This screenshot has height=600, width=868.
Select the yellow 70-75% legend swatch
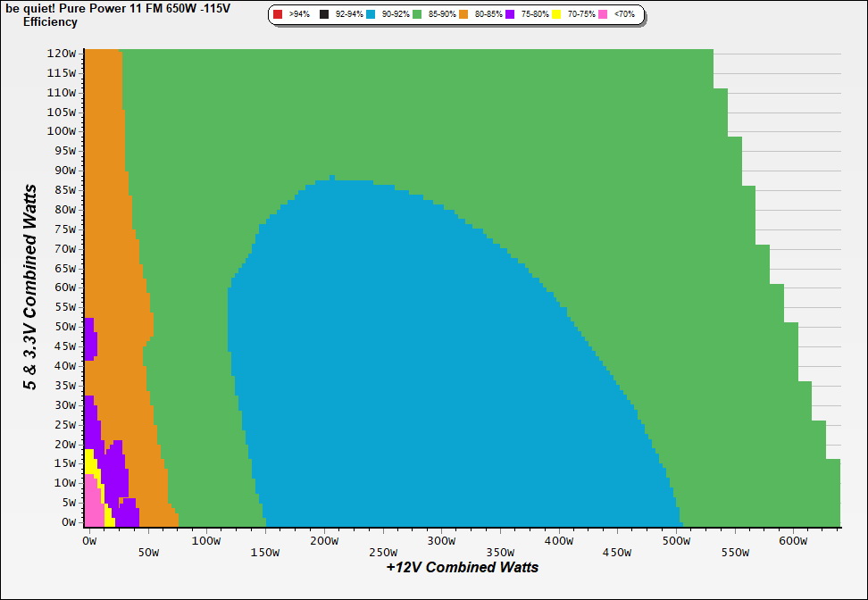click(556, 15)
